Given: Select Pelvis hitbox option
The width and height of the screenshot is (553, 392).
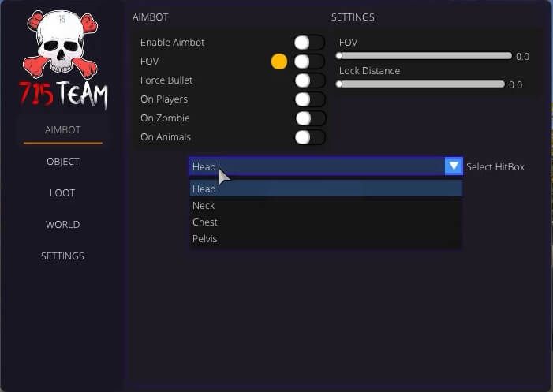Looking at the screenshot, I should coord(326,239).
